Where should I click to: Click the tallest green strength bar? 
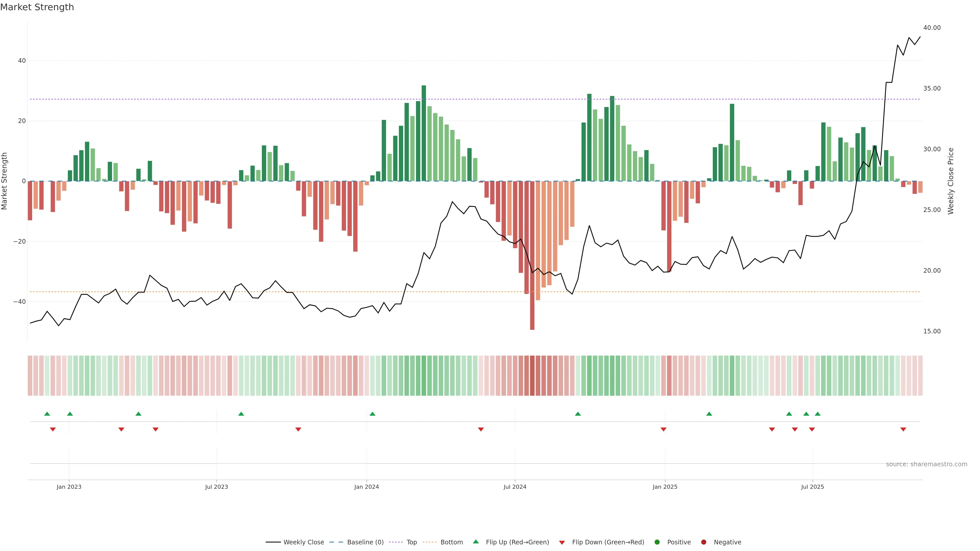coord(424,133)
